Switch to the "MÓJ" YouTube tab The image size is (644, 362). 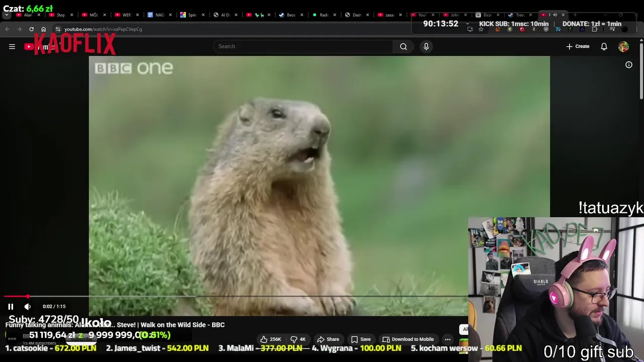click(x=93, y=15)
